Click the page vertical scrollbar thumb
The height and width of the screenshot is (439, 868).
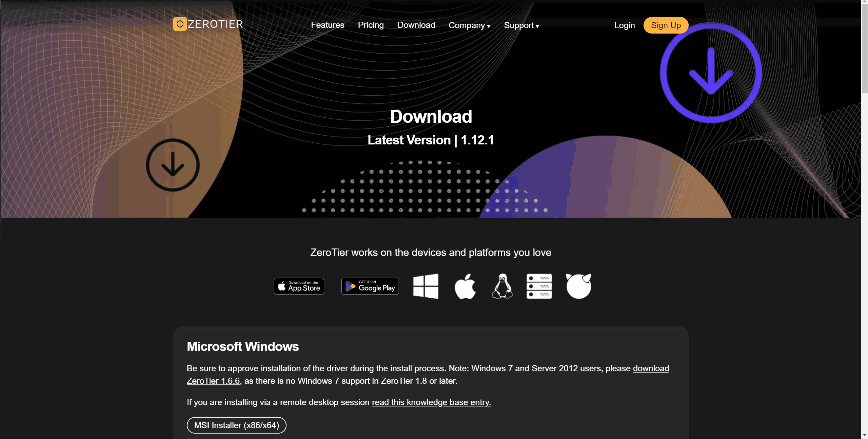865,49
